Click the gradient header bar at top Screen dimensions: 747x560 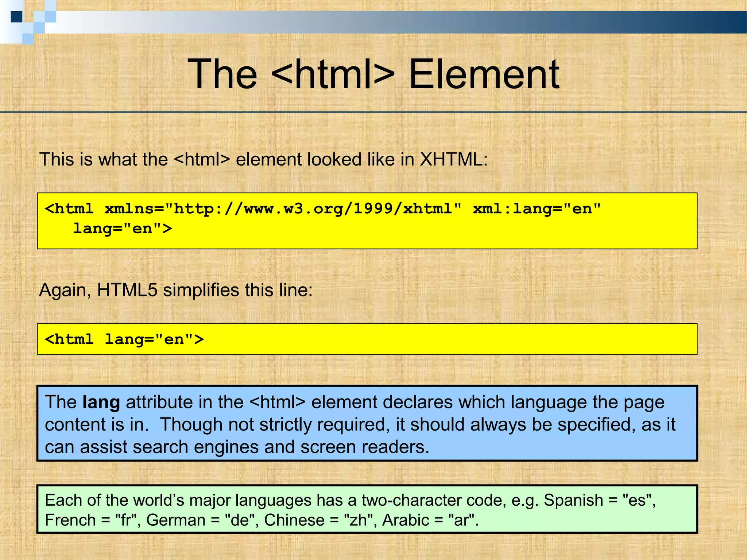[x=401, y=22]
